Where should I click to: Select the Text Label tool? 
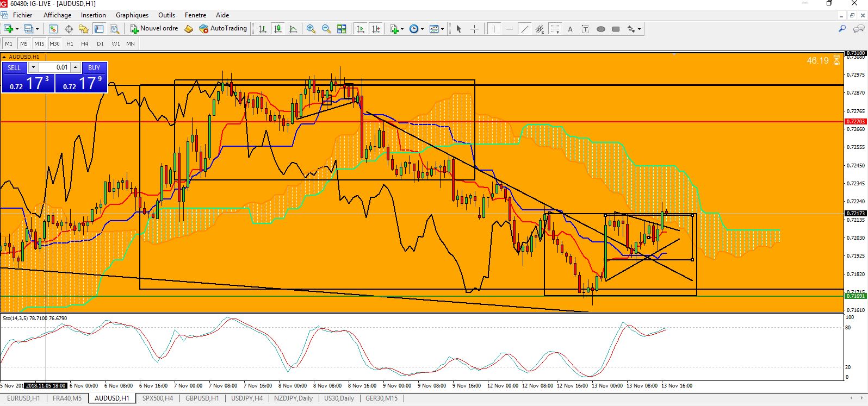(585, 29)
